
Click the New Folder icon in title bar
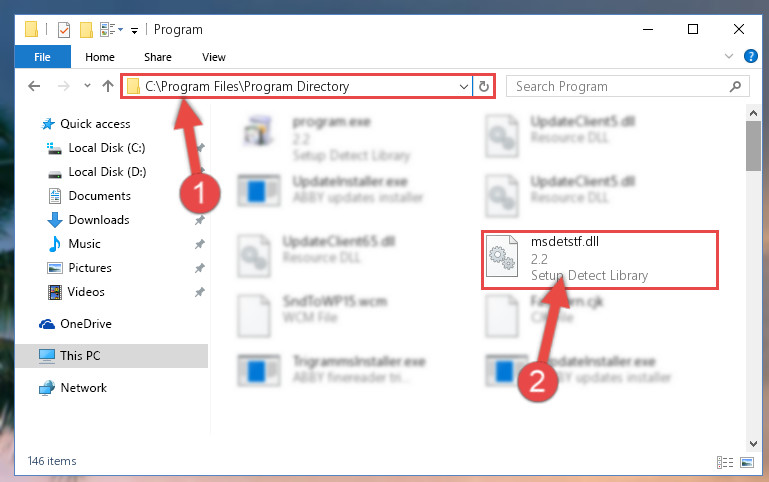[86, 30]
